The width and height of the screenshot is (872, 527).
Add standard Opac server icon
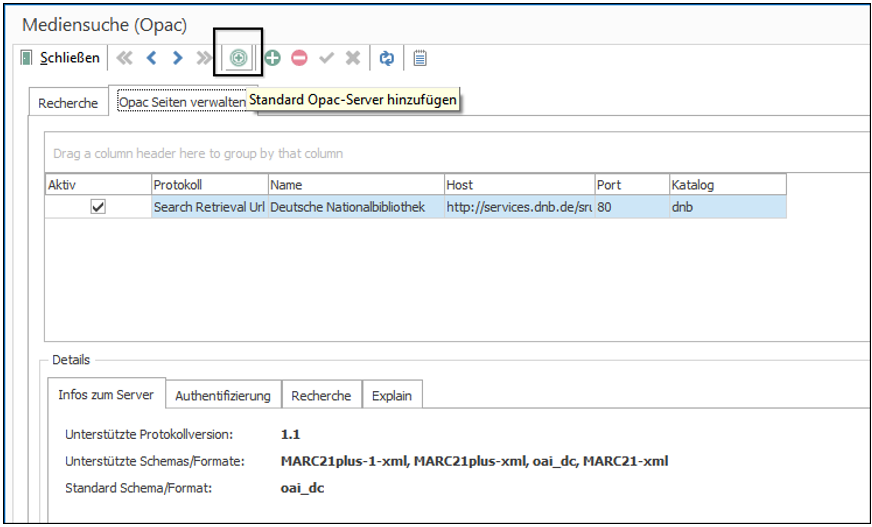[239, 58]
